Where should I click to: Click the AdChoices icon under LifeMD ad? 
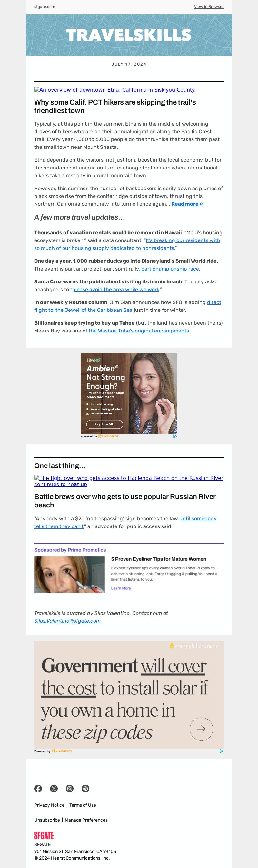(175, 436)
